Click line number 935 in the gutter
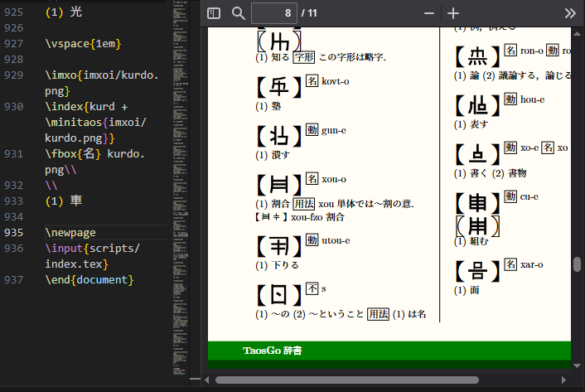The image size is (585, 392). [13, 232]
